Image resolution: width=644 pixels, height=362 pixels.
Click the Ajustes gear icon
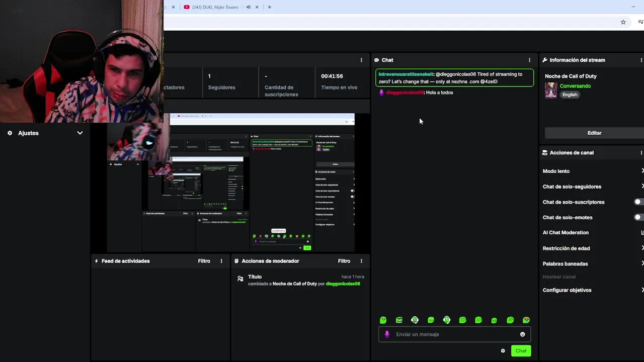pos(10,133)
